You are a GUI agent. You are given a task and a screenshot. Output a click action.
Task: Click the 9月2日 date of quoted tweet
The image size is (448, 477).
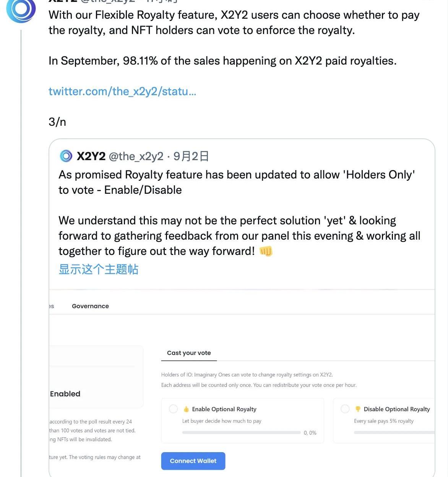pos(191,156)
